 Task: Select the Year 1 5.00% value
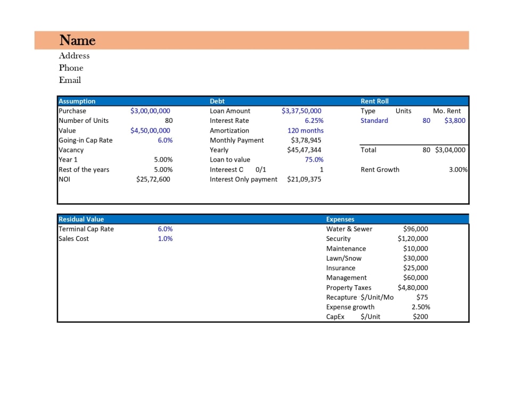(163, 160)
